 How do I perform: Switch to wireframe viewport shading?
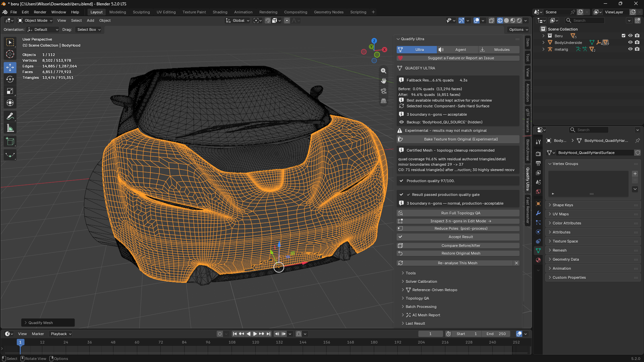tap(500, 20)
